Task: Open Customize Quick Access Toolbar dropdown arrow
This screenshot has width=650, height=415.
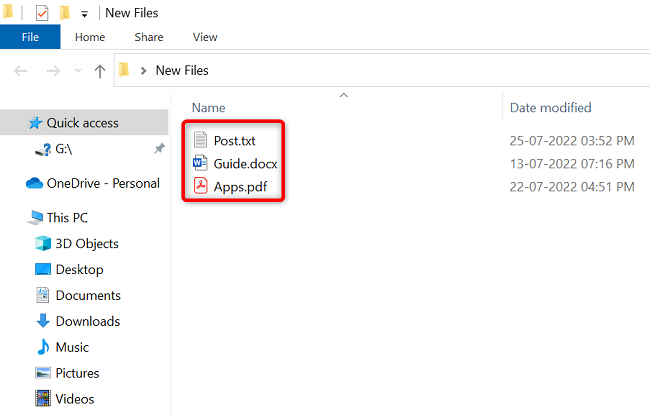Action: [85, 15]
